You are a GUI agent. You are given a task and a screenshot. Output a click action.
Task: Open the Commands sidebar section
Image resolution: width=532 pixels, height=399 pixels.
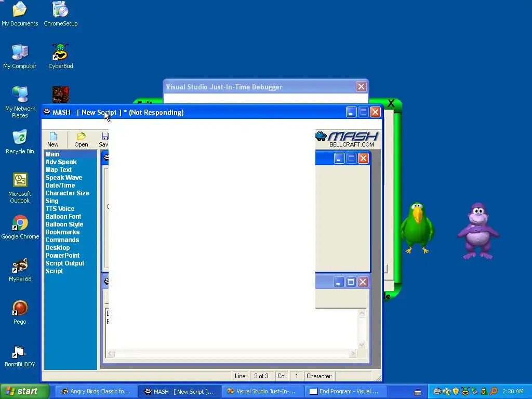(x=62, y=240)
